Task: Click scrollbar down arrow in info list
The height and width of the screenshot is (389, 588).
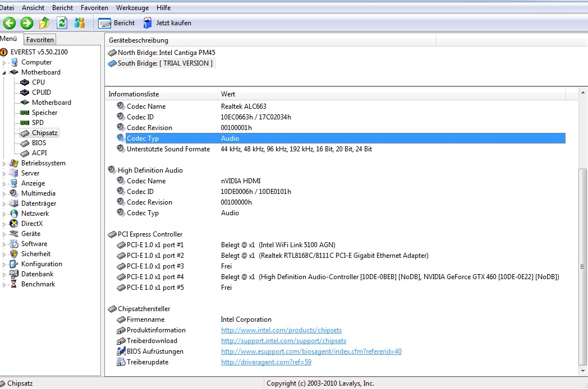Action: click(x=583, y=371)
